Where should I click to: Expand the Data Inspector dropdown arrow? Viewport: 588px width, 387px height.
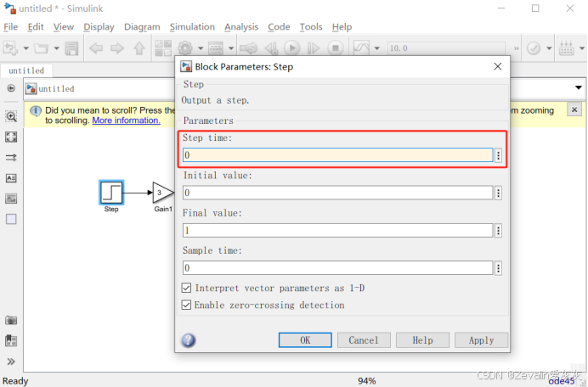(377, 48)
